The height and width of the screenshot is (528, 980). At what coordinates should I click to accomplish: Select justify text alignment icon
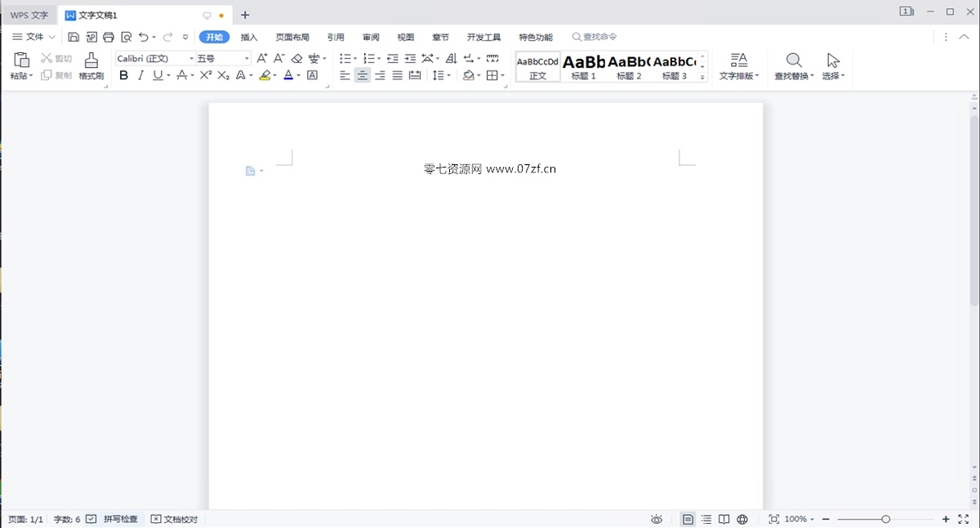[397, 75]
